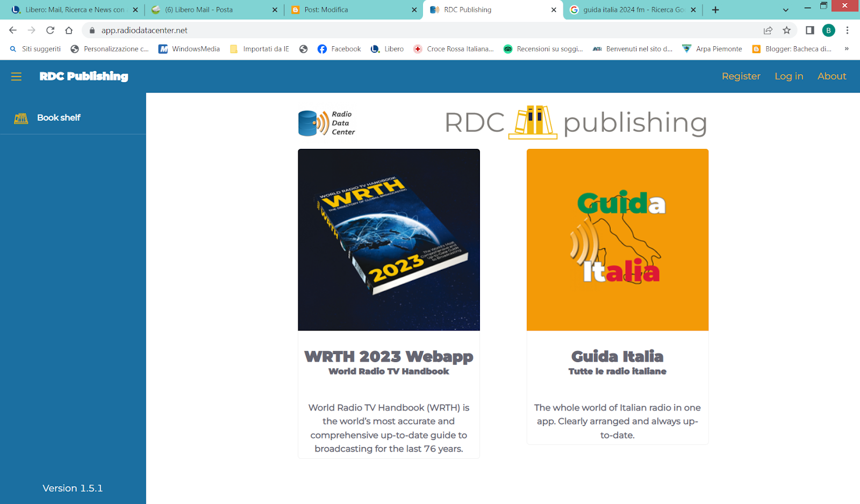Open the profile avatar B
The width and height of the screenshot is (860, 504).
pyautogui.click(x=829, y=30)
